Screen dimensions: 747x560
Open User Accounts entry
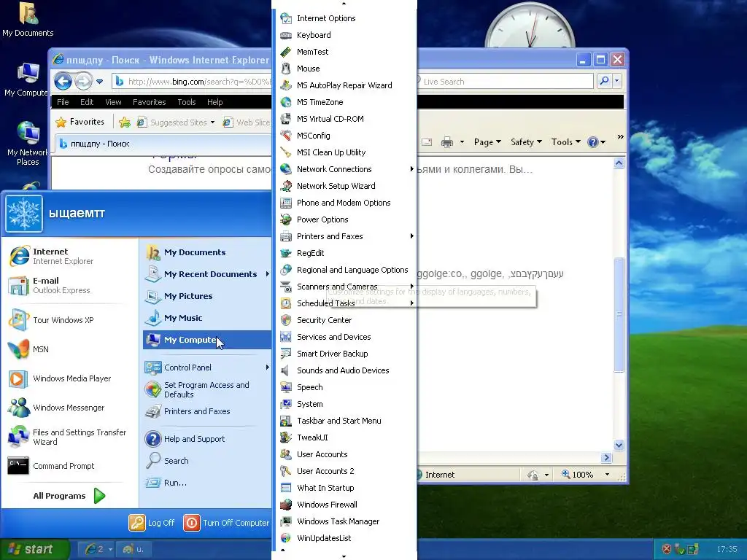(x=344, y=454)
